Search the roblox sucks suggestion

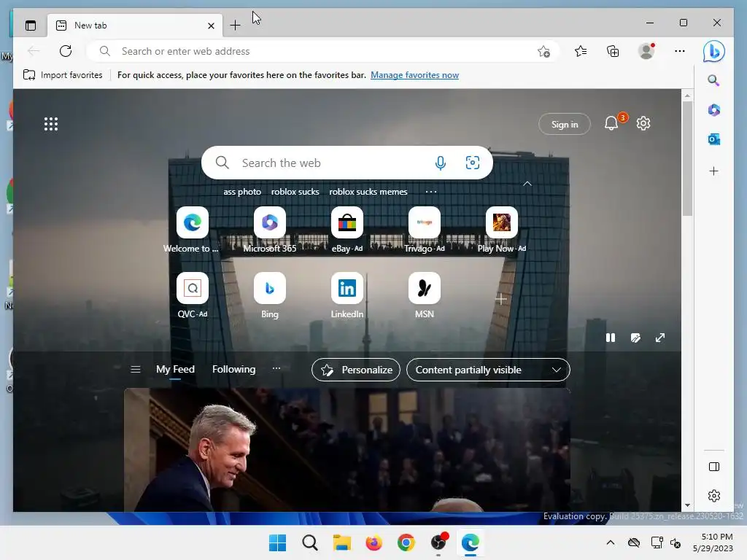click(295, 192)
